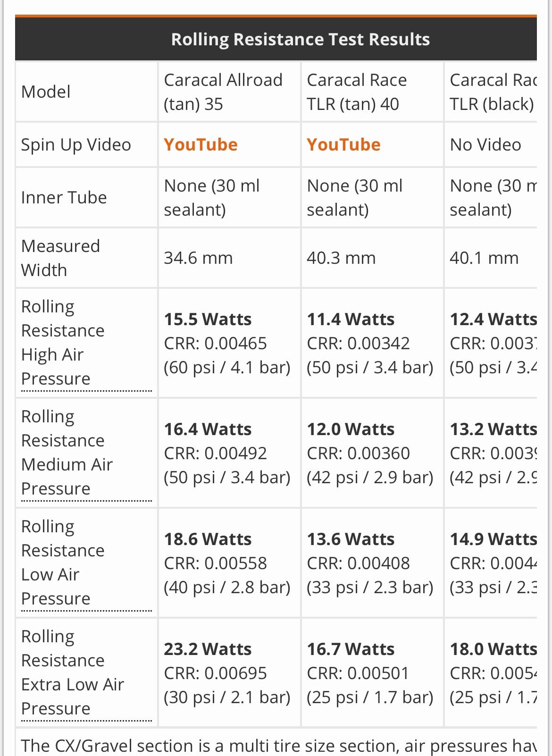552x756 pixels.
Task: Click the 15.5 Watts result
Action: 208,319
